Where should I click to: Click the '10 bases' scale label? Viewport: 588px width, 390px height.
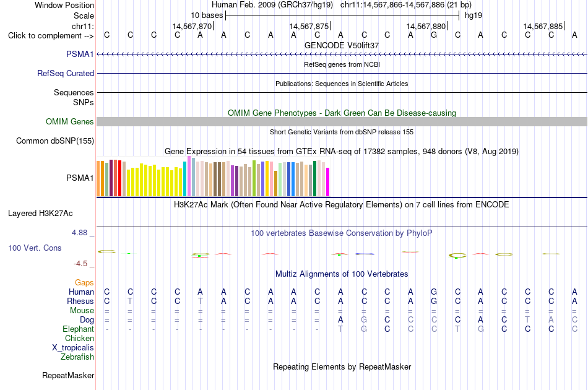207,15
